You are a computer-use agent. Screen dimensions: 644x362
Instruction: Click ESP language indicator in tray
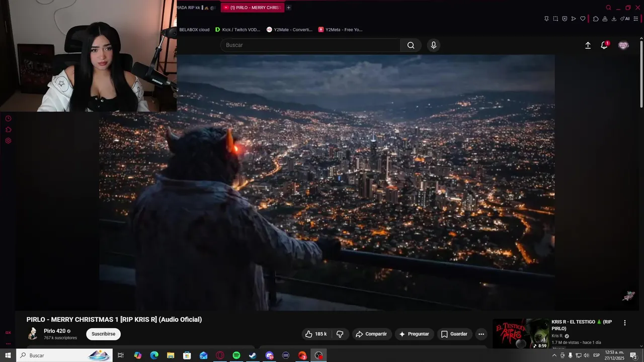pyautogui.click(x=597, y=355)
